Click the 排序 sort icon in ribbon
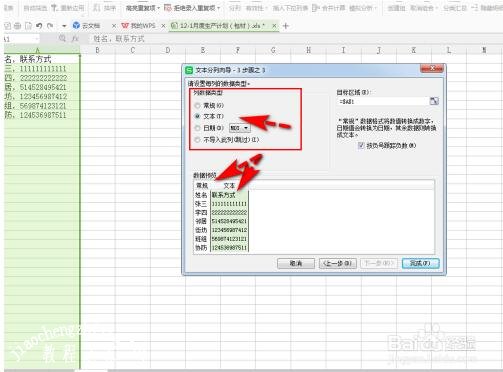This screenshot has width=503, height=372. (96, 8)
